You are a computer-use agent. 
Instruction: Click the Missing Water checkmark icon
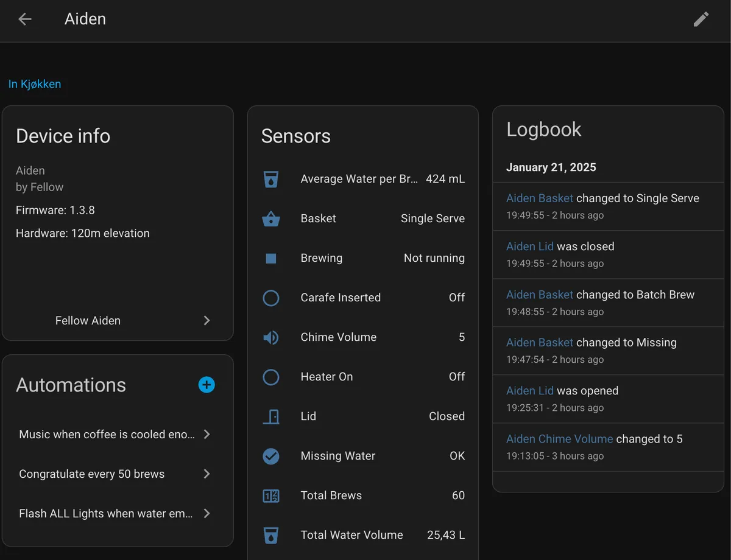click(x=270, y=456)
